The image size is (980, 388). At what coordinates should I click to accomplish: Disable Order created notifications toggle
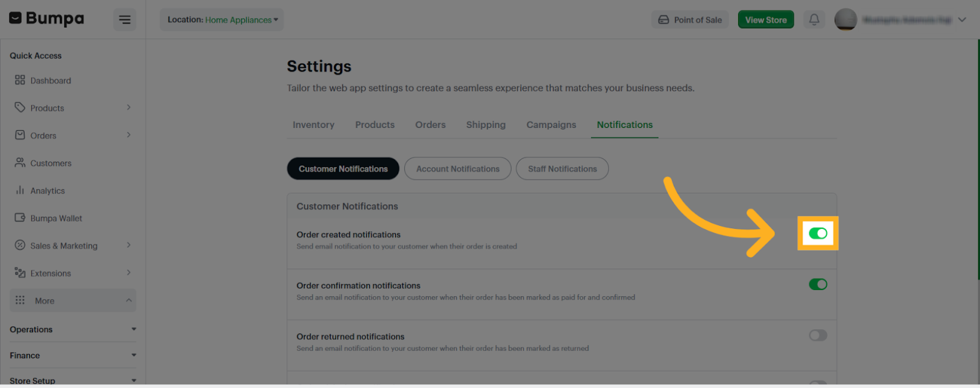click(x=818, y=234)
